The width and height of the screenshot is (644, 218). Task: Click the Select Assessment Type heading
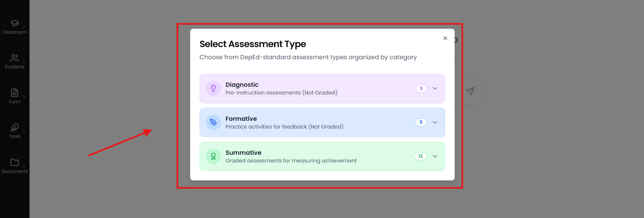click(253, 44)
